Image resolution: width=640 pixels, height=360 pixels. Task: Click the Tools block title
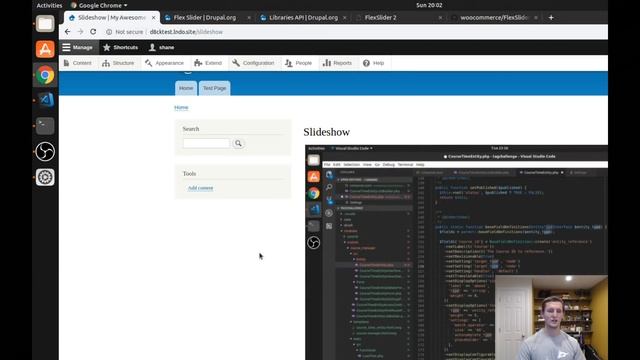(x=189, y=173)
